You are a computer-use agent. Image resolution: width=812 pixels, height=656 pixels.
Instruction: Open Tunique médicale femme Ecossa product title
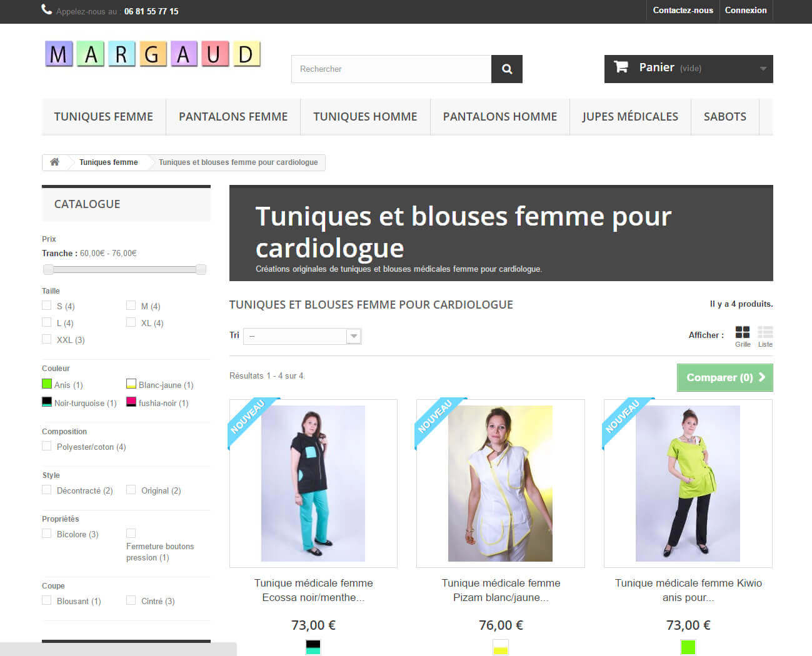click(314, 590)
